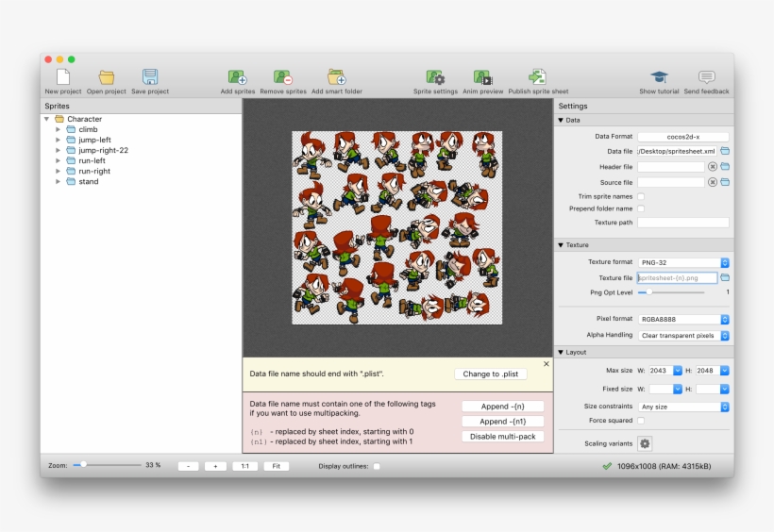The height and width of the screenshot is (532, 774).
Task: Select the run-right tree item
Action: tap(94, 171)
